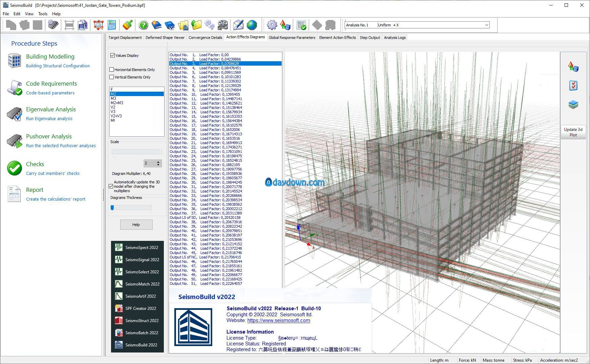
Task: Open Create the calculations' report link
Action: (56, 199)
